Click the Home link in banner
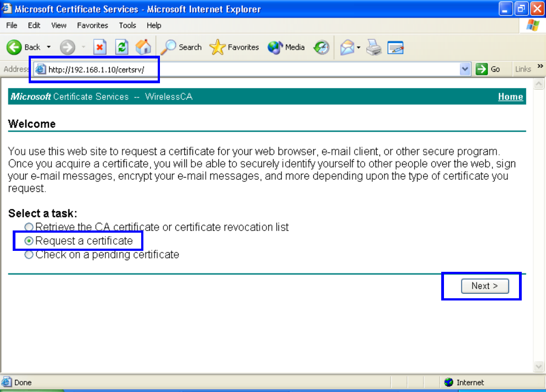 tap(511, 96)
